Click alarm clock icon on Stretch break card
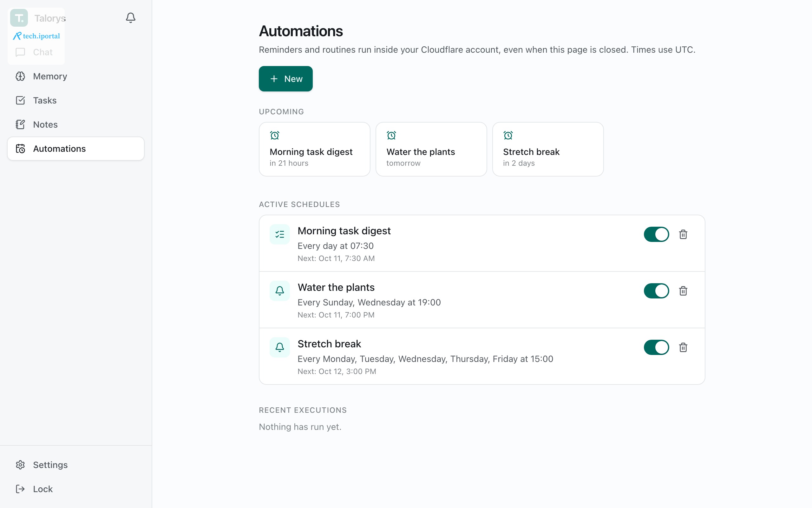 [508, 135]
